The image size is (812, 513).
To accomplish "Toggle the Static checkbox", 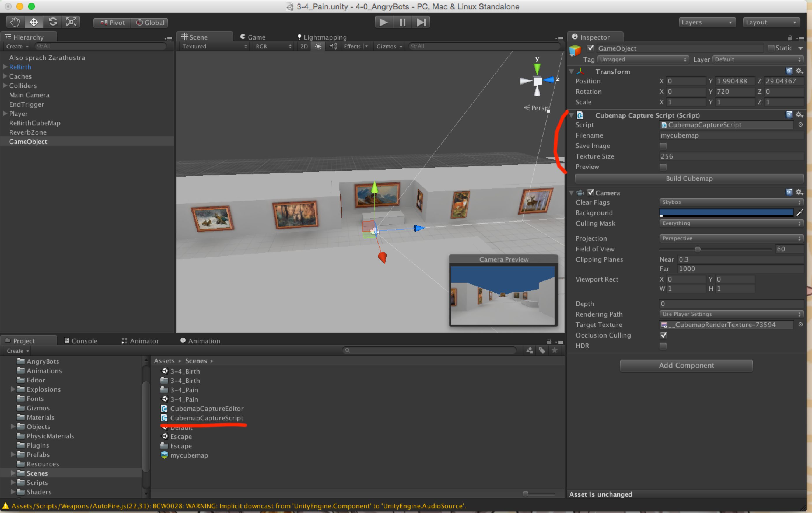I will [x=771, y=48].
